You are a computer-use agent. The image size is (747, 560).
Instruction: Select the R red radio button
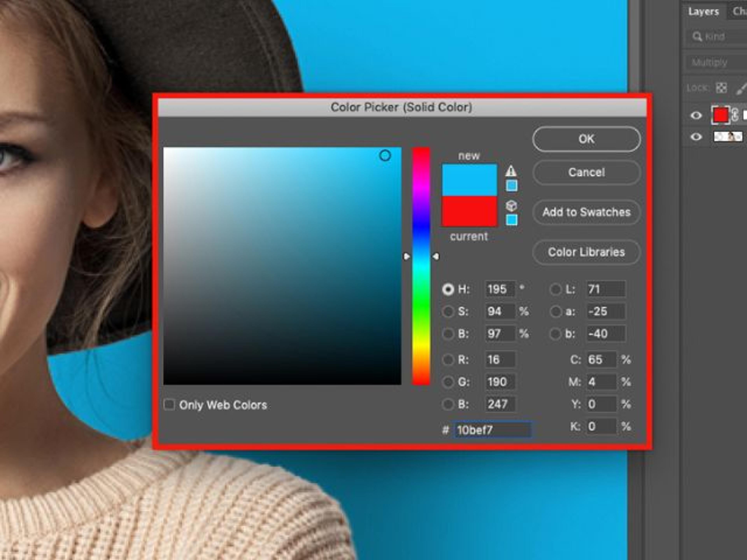448,360
